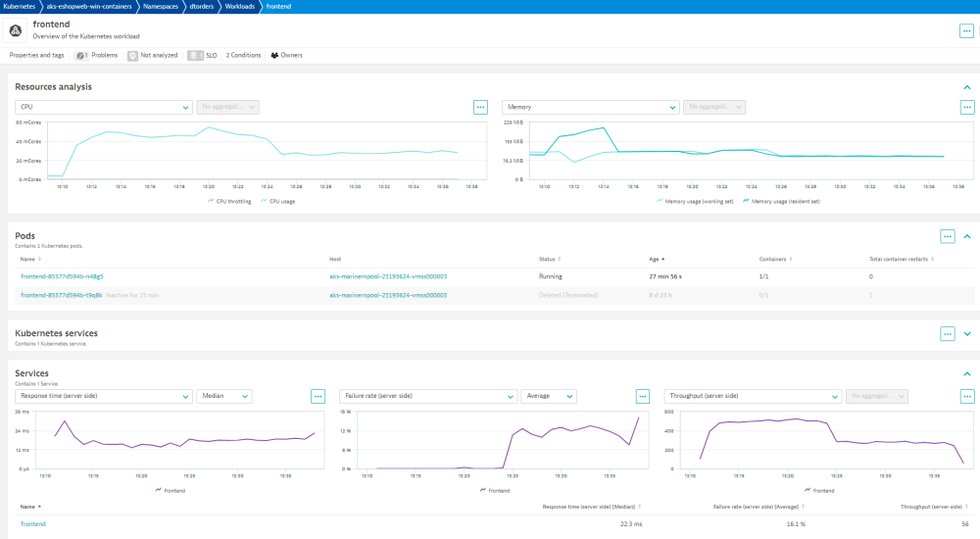Sort pods by the Age column
The height and width of the screenshot is (539, 980).
(x=653, y=259)
